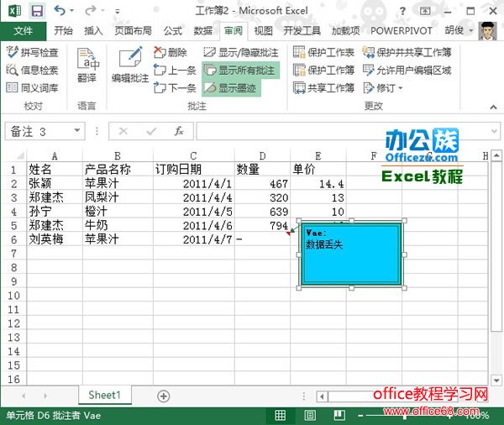
Task: Go to 上一条 previous comment
Action: click(x=175, y=70)
